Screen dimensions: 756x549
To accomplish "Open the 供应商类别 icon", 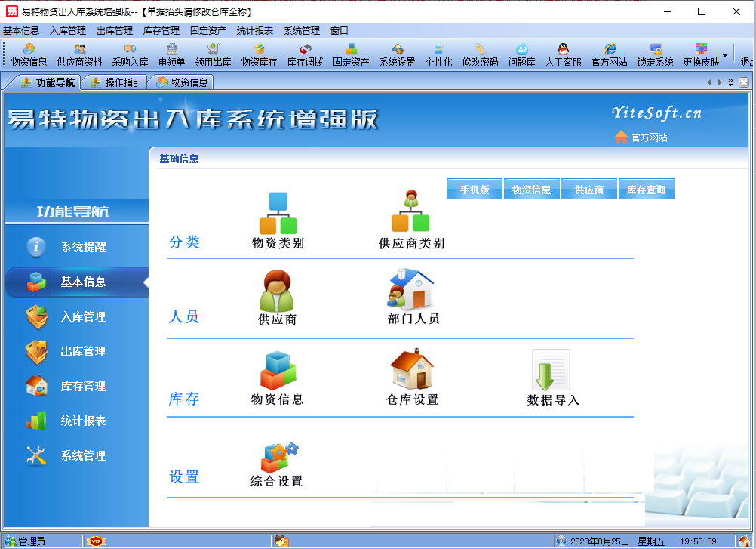I will (x=411, y=221).
